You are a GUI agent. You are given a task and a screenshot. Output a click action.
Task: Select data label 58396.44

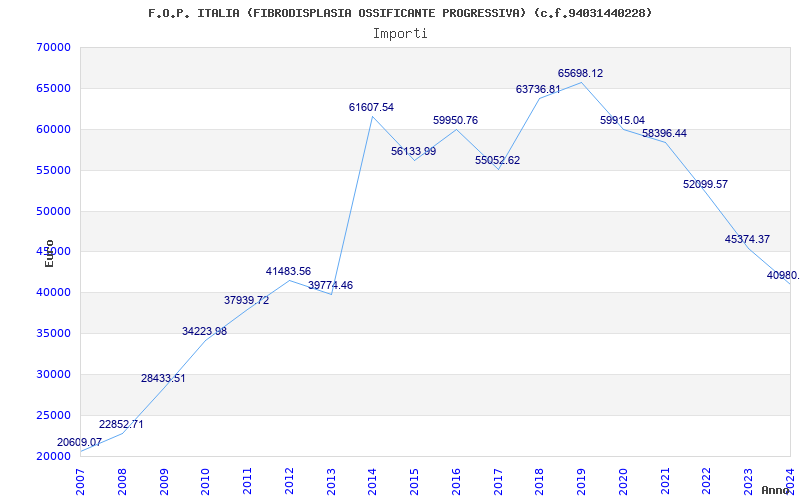click(664, 133)
